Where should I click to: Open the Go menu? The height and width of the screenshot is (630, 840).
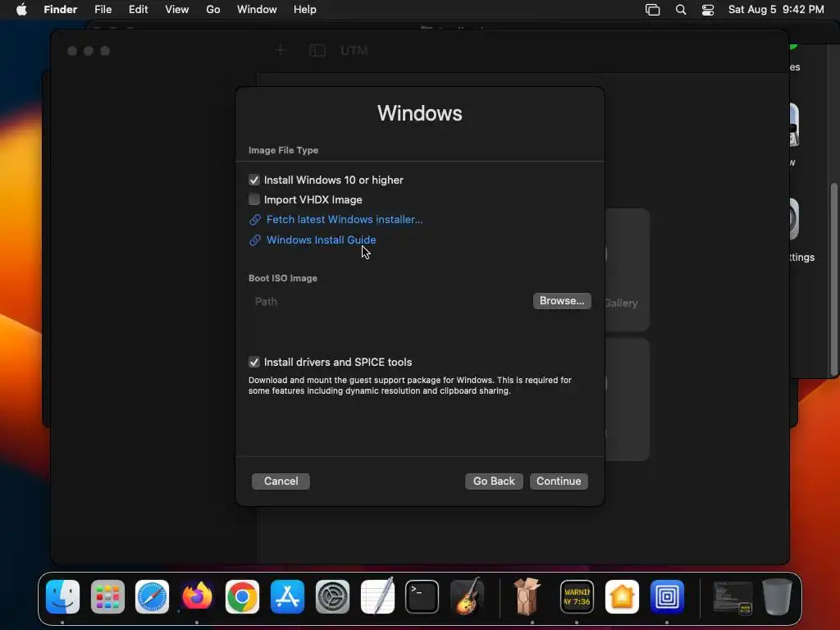pyautogui.click(x=213, y=10)
